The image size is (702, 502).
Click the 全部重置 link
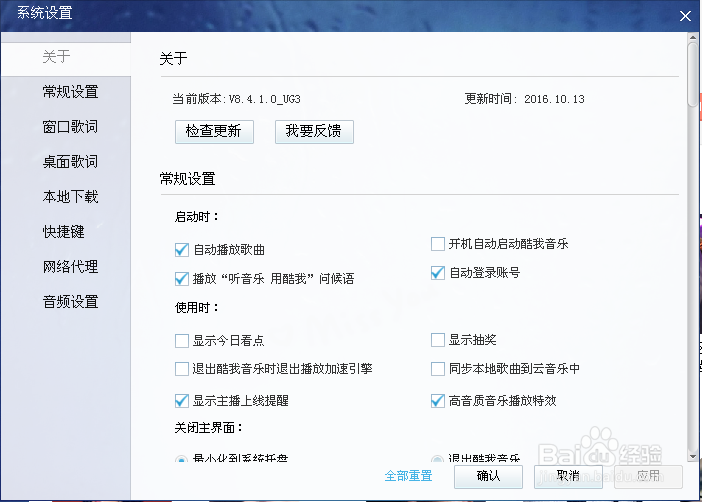408,476
